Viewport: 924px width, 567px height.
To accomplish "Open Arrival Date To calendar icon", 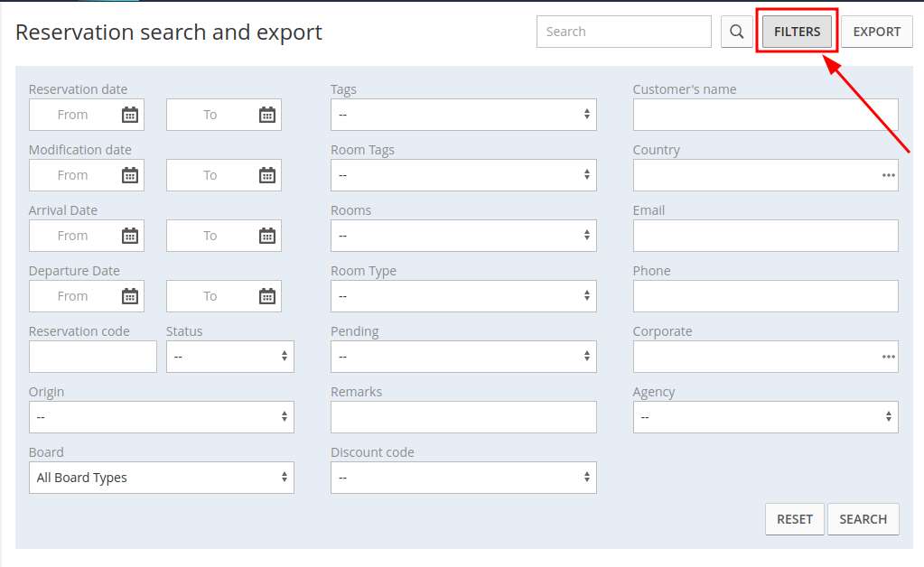I will (267, 236).
